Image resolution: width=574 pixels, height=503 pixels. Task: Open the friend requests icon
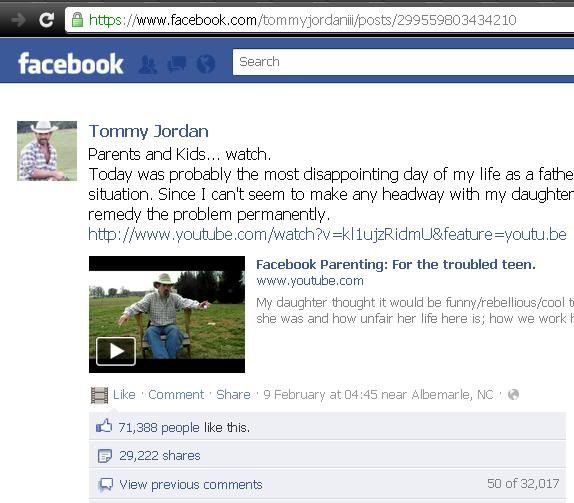point(148,65)
